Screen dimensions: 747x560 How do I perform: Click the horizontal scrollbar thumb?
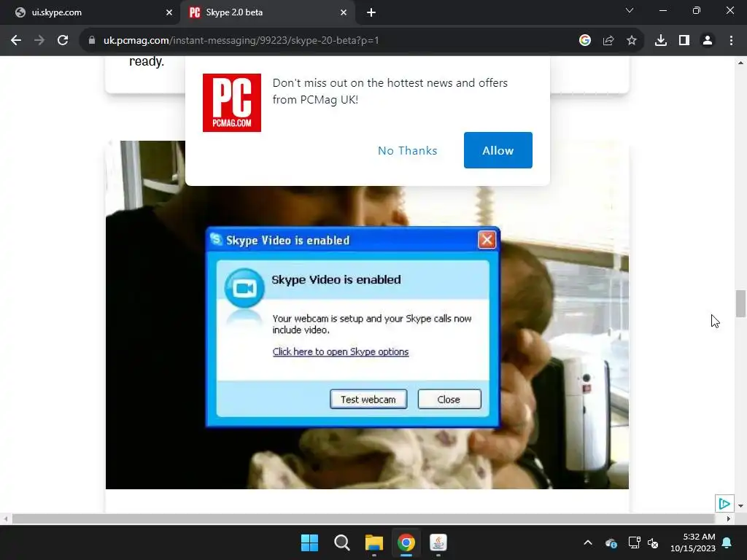pyautogui.click(x=363, y=518)
